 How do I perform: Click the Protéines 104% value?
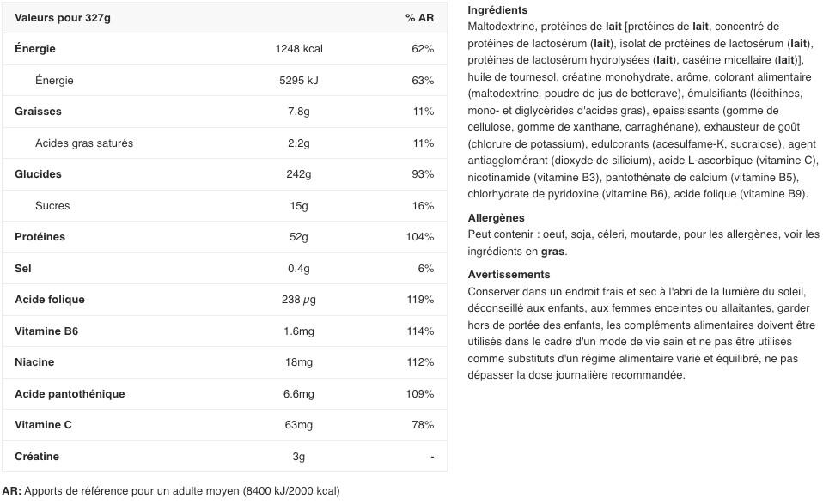pos(420,237)
